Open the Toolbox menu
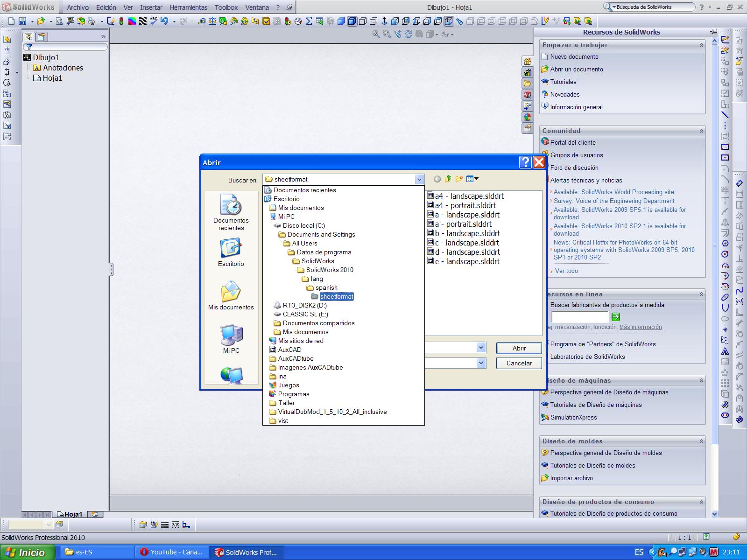The height and width of the screenshot is (560, 747). click(226, 7)
